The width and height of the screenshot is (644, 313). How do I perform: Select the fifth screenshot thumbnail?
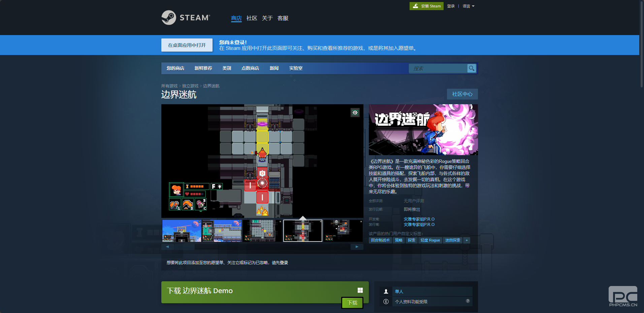343,231
